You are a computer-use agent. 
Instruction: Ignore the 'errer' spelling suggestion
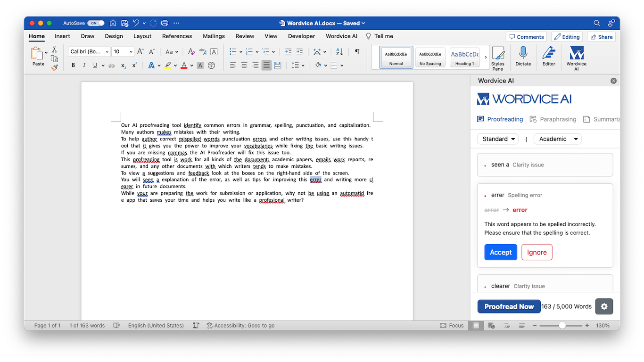click(x=537, y=252)
